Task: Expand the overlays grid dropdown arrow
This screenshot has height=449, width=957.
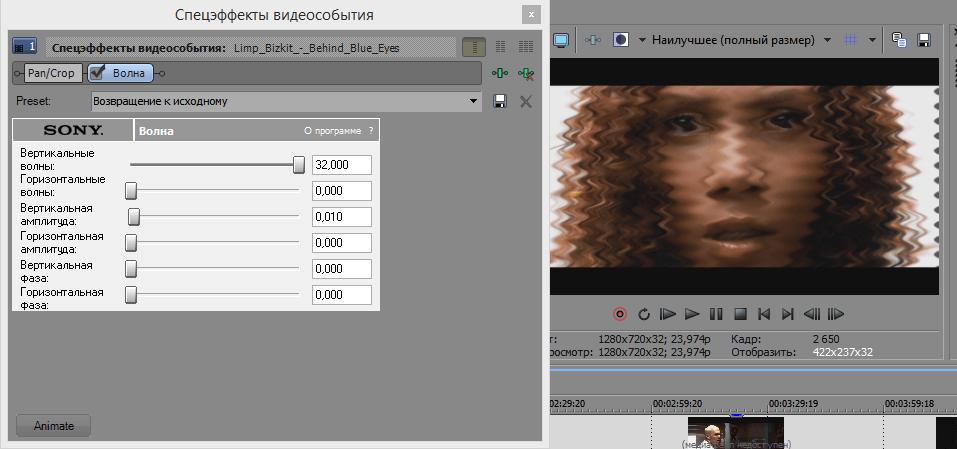Action: point(873,40)
